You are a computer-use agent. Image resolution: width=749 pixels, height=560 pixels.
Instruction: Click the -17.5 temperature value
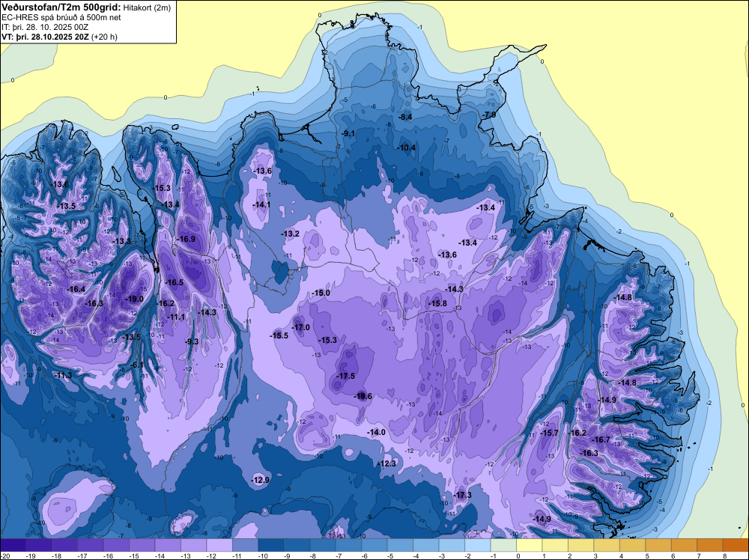tap(345, 376)
